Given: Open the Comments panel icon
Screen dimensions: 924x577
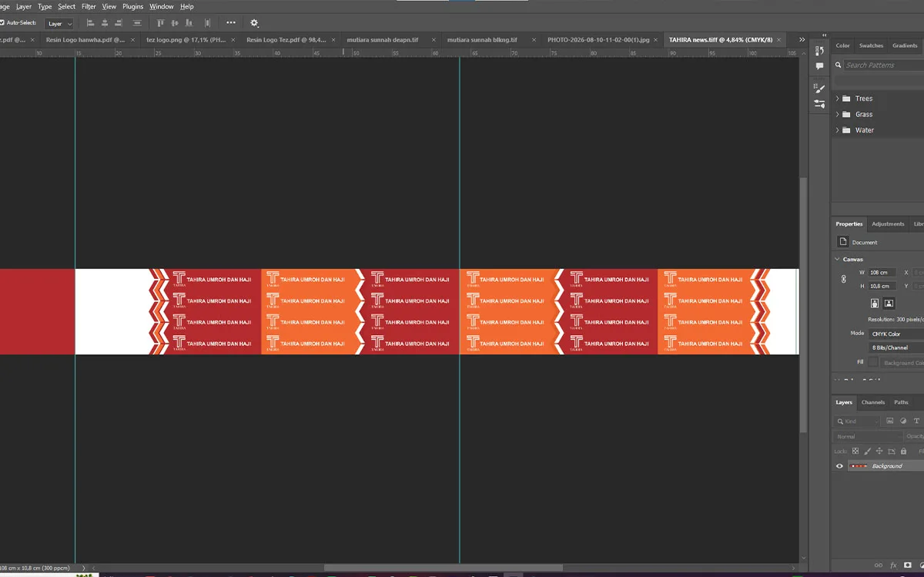Looking at the screenshot, I should (x=819, y=66).
